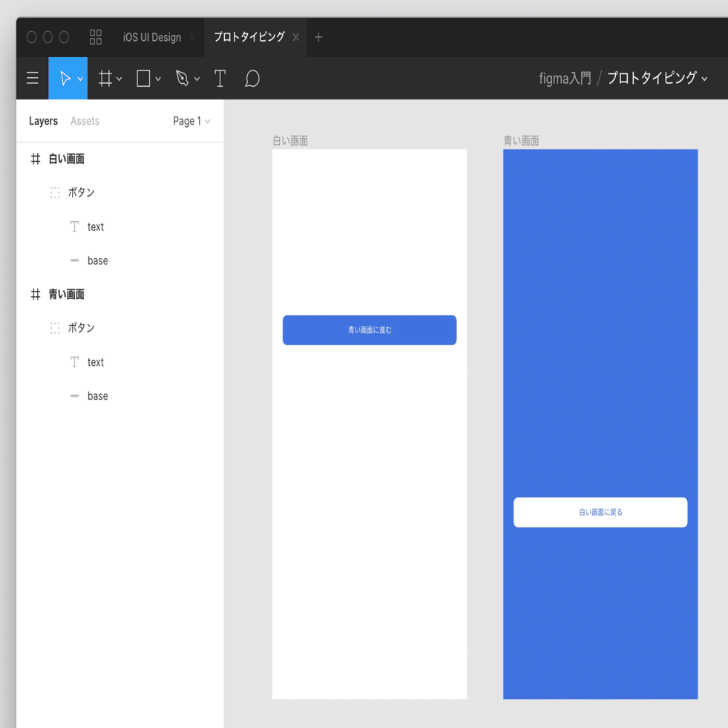The width and height of the screenshot is (728, 728).
Task: Open the Page 1 dropdown
Action: 191,121
